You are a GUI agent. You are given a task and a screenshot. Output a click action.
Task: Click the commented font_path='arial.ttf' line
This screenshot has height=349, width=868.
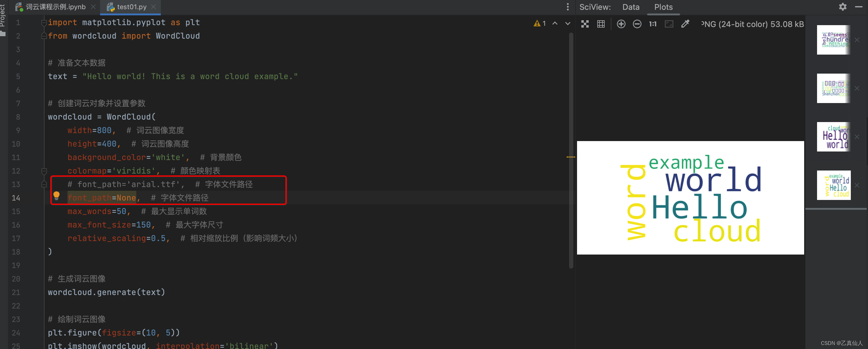point(160,184)
